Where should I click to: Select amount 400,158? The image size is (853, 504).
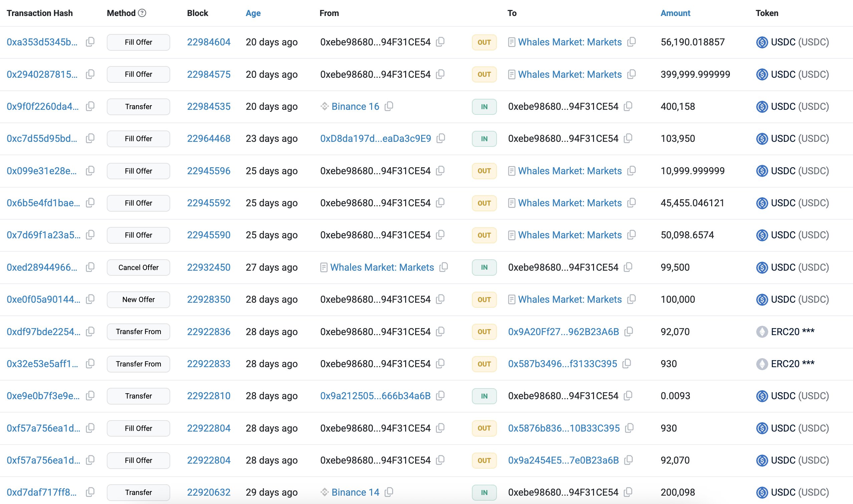[x=678, y=107]
